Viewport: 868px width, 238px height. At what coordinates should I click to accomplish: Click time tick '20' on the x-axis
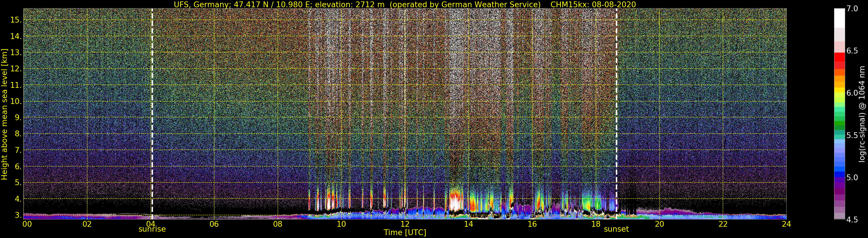(659, 224)
